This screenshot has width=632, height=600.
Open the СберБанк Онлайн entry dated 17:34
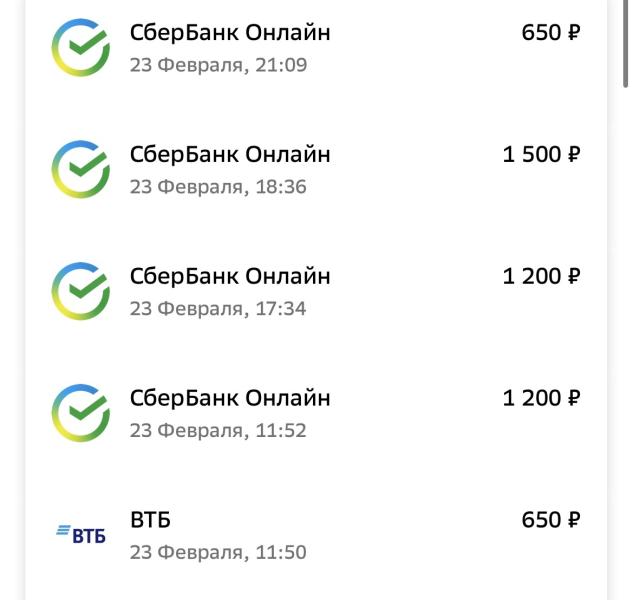[x=230, y=276]
